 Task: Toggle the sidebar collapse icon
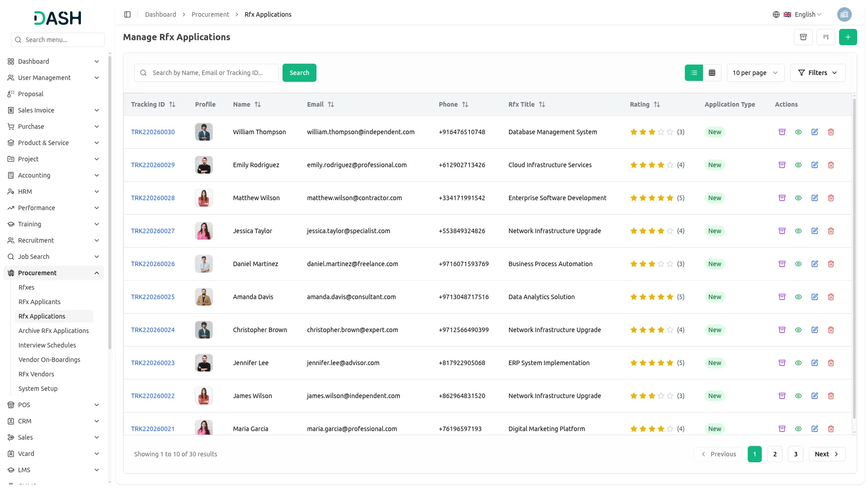pyautogui.click(x=127, y=14)
